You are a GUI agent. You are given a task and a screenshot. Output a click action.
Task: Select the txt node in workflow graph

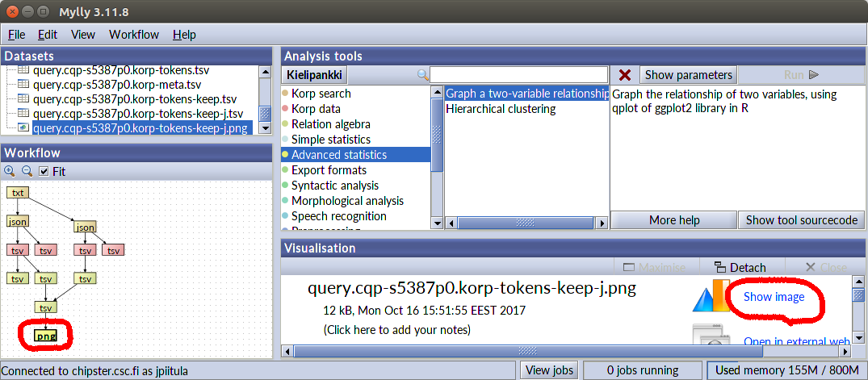(18, 192)
